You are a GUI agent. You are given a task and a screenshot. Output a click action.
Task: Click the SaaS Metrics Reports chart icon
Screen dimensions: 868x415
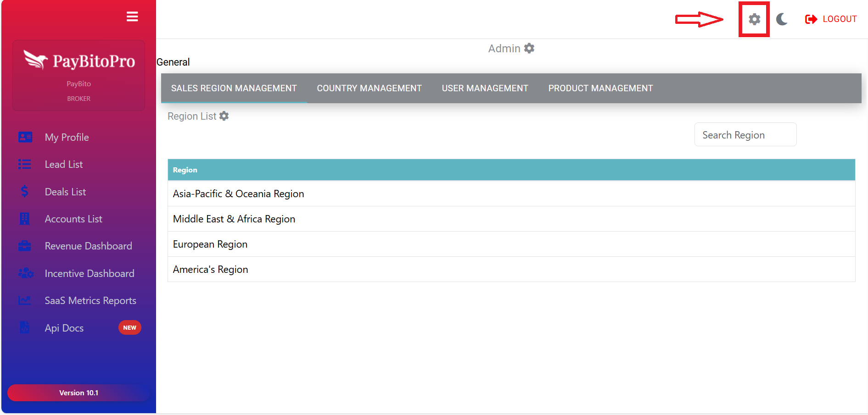coord(25,301)
